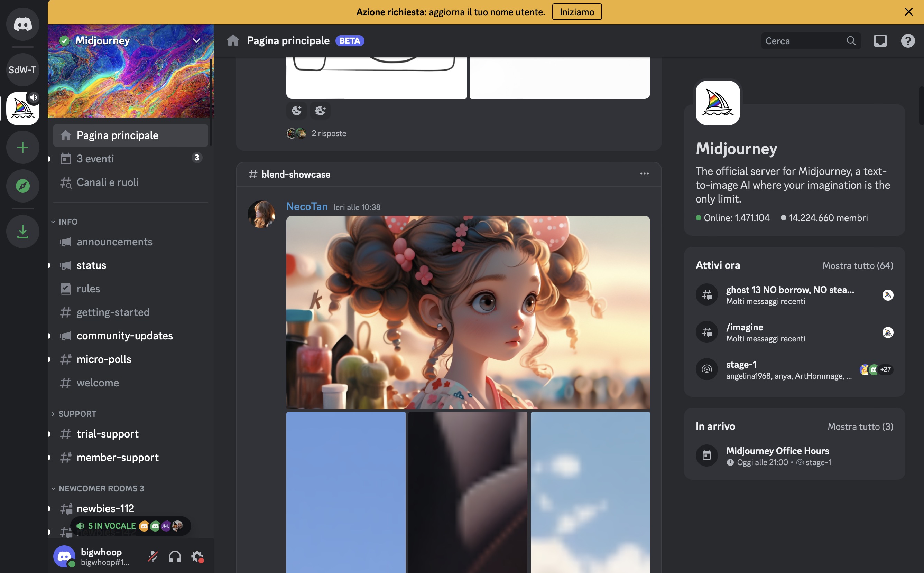924x573 pixels.
Task: Click calendar icon for Midjourney Office Hours
Action: (707, 455)
